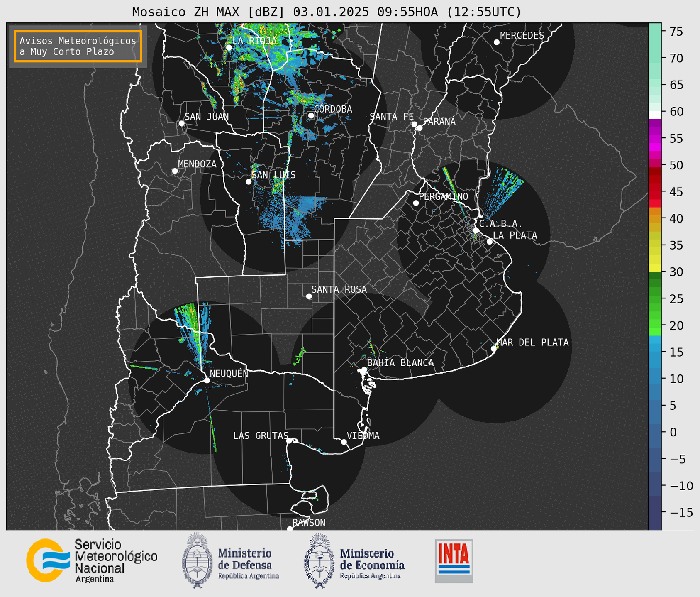Click the MERCEDES label

(x=522, y=36)
